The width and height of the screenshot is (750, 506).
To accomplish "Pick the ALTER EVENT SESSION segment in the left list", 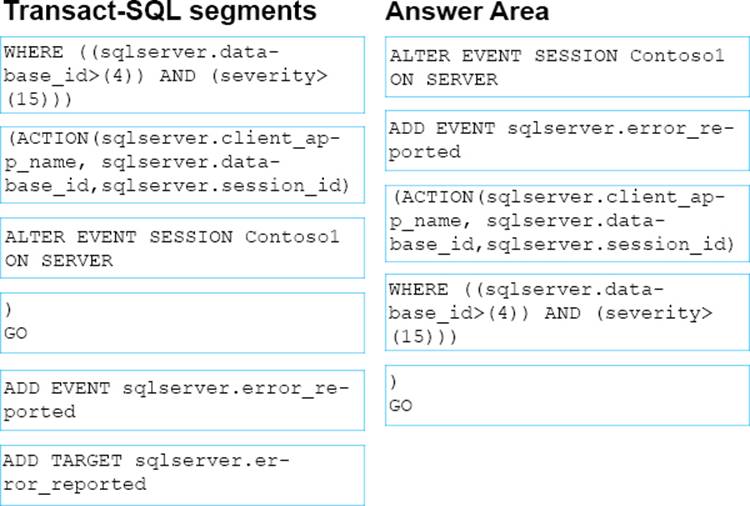I will [x=182, y=249].
